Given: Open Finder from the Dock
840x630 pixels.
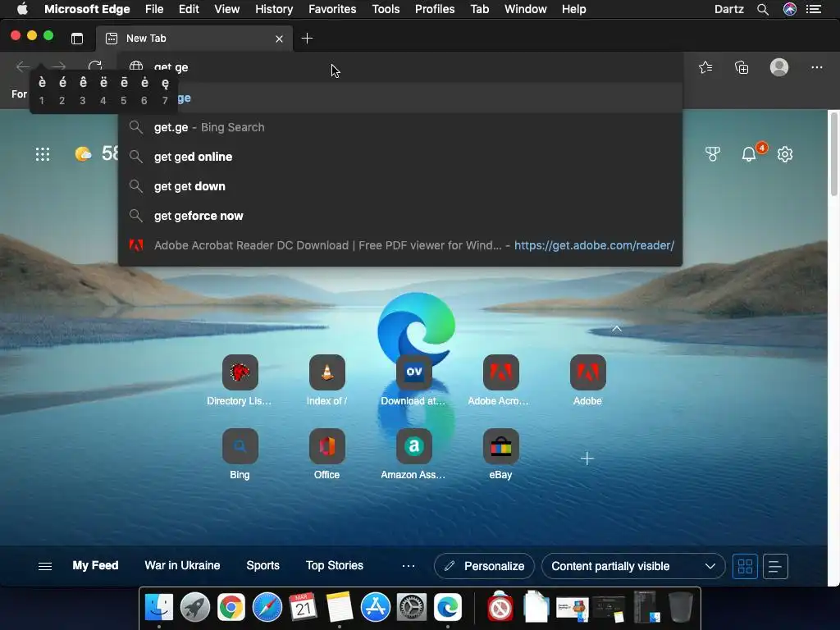Looking at the screenshot, I should [x=159, y=608].
